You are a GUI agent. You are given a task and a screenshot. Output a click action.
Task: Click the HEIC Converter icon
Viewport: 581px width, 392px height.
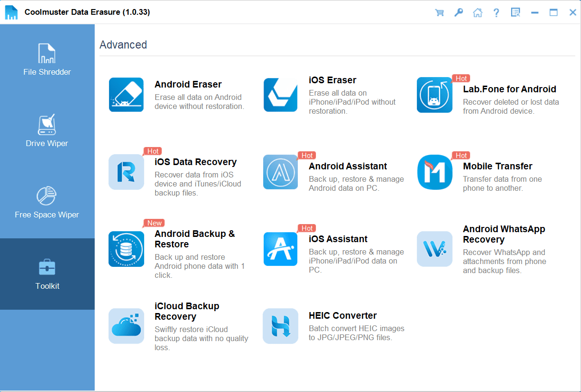pyautogui.click(x=280, y=326)
